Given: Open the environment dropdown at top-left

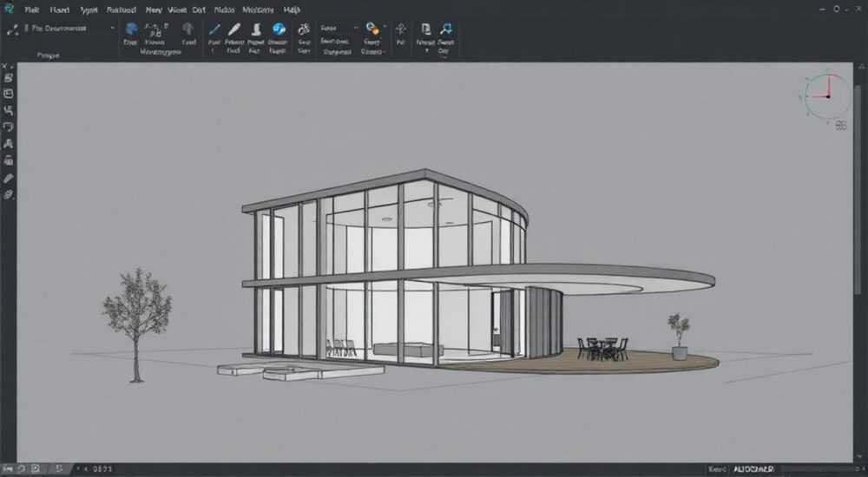Looking at the screenshot, I should (69, 28).
